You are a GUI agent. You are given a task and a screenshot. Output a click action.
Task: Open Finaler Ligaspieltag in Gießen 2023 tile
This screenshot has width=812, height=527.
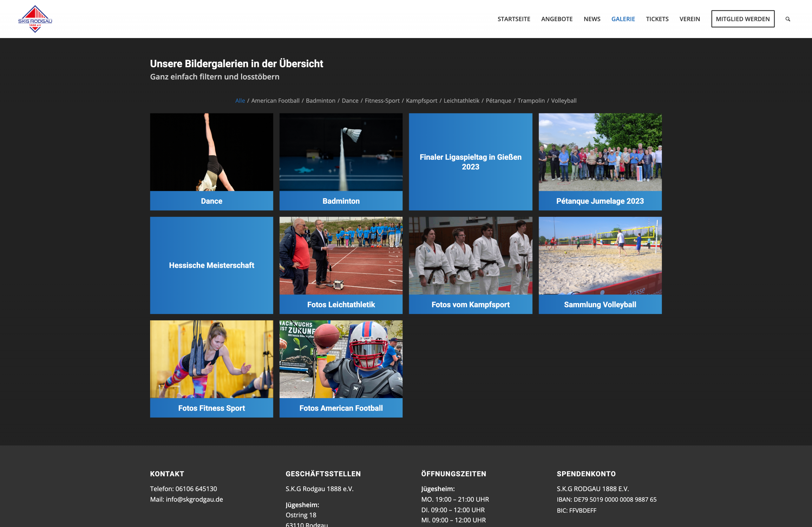tap(470, 162)
